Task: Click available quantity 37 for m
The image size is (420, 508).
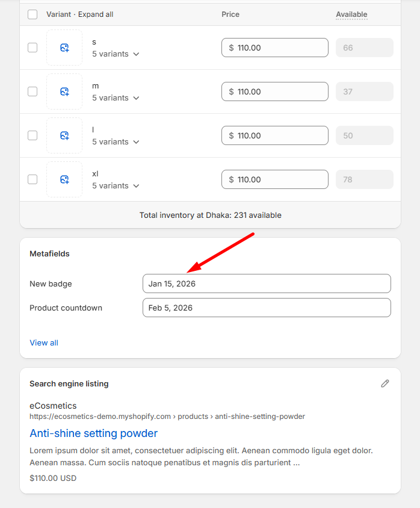Action: pyautogui.click(x=364, y=91)
